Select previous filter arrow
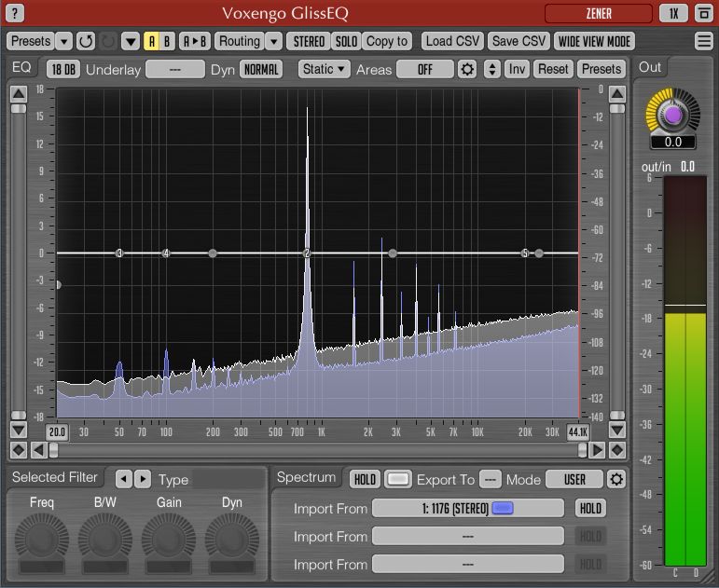This screenshot has width=719, height=588. [123, 479]
